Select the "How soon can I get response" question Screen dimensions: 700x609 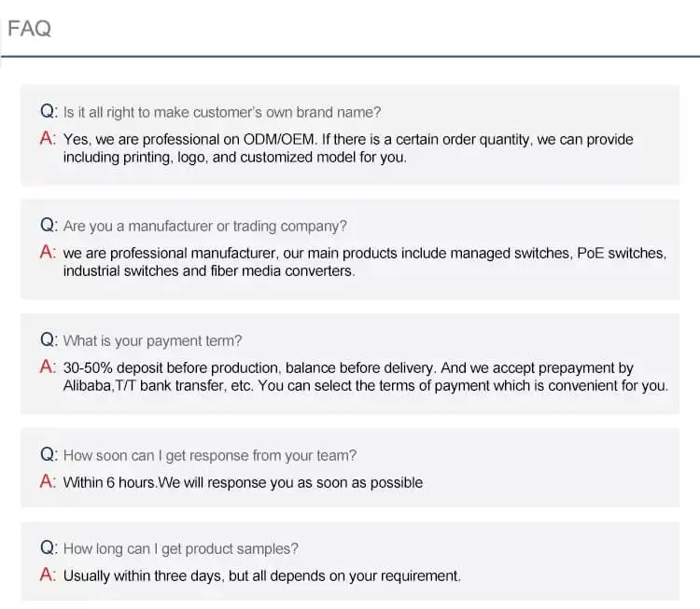coord(210,456)
